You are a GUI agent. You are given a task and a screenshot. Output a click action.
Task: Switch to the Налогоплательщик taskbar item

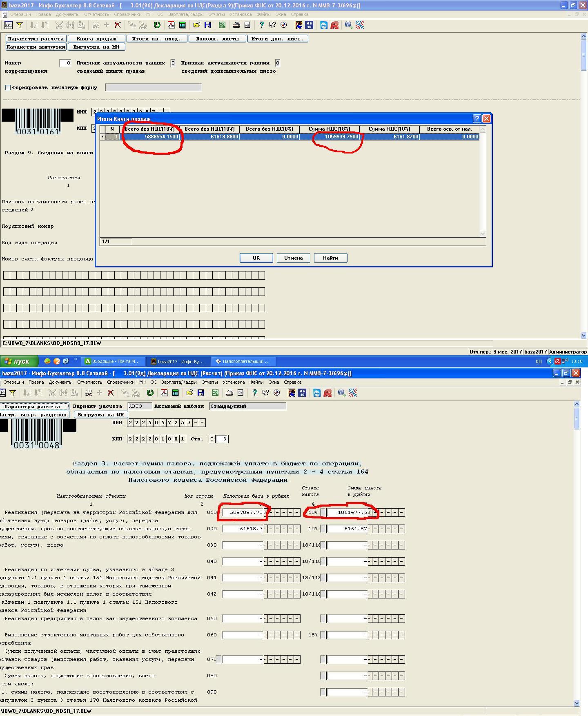click(244, 361)
